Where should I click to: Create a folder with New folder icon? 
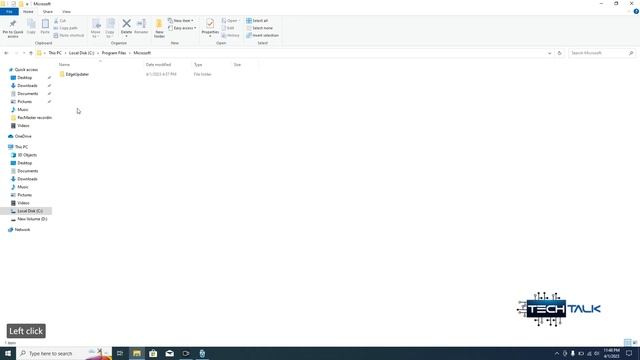pos(159,24)
